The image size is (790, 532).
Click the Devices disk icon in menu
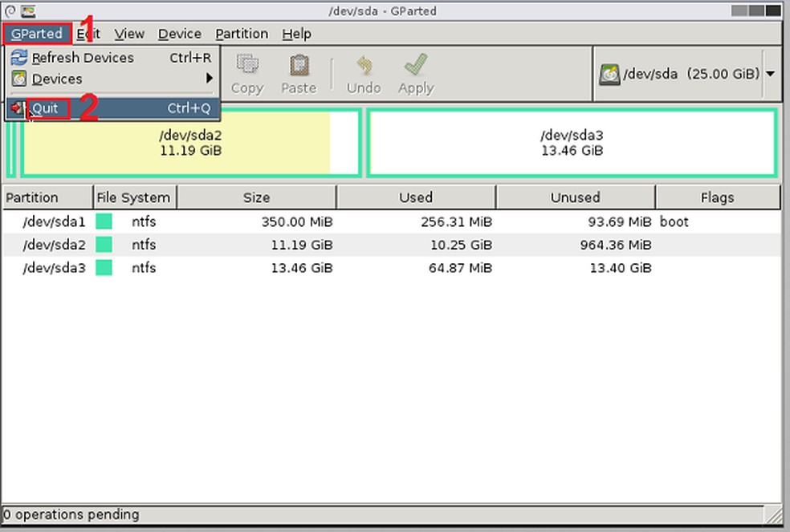pos(18,79)
